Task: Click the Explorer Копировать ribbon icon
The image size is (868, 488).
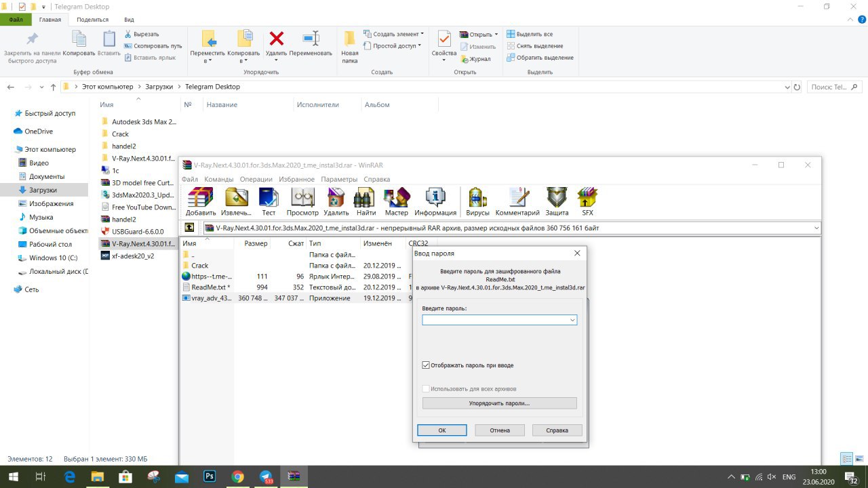Action: point(79,43)
